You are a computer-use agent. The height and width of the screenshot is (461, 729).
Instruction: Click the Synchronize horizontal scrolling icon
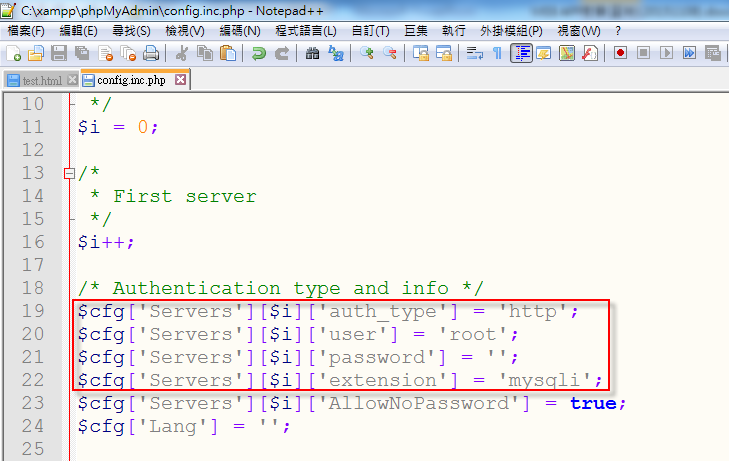pos(444,53)
